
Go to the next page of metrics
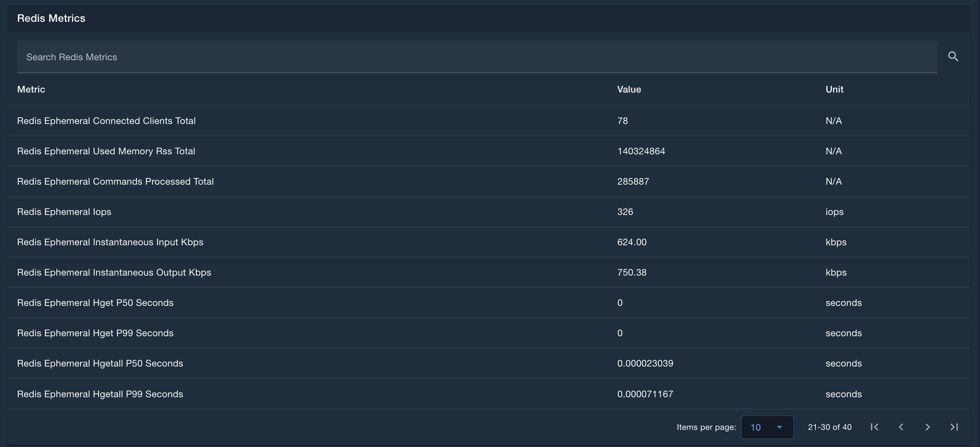[x=927, y=427]
